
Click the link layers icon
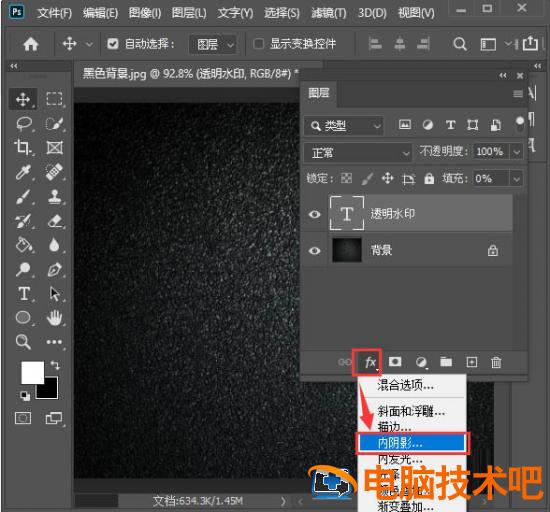344,362
